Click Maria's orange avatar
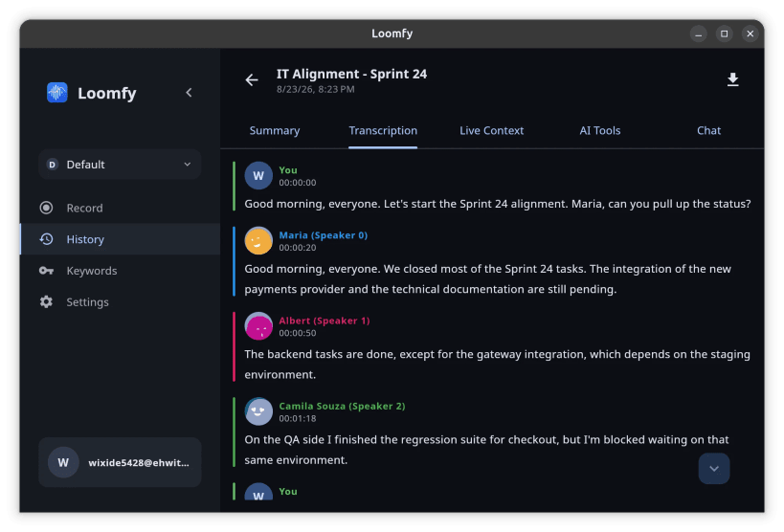This screenshot has height=532, width=784. pos(258,240)
